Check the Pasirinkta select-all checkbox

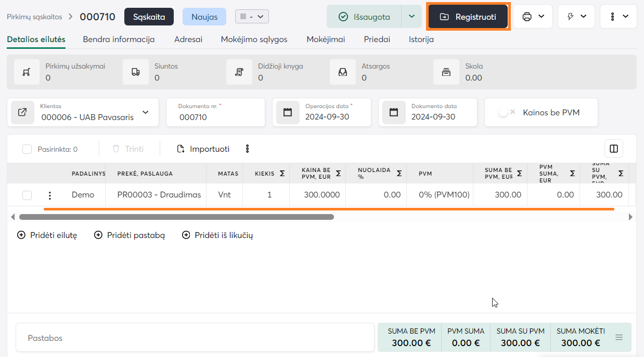click(27, 149)
